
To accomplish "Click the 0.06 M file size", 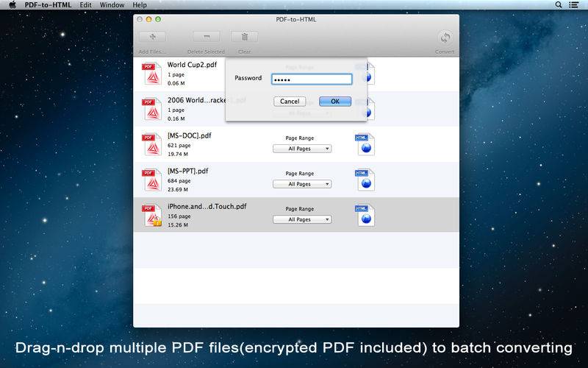I will coord(176,83).
